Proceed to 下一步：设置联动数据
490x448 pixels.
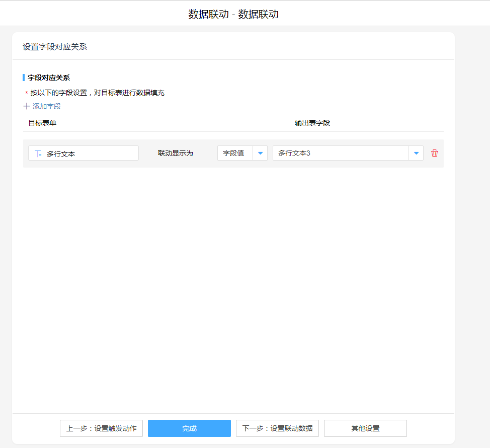point(277,428)
